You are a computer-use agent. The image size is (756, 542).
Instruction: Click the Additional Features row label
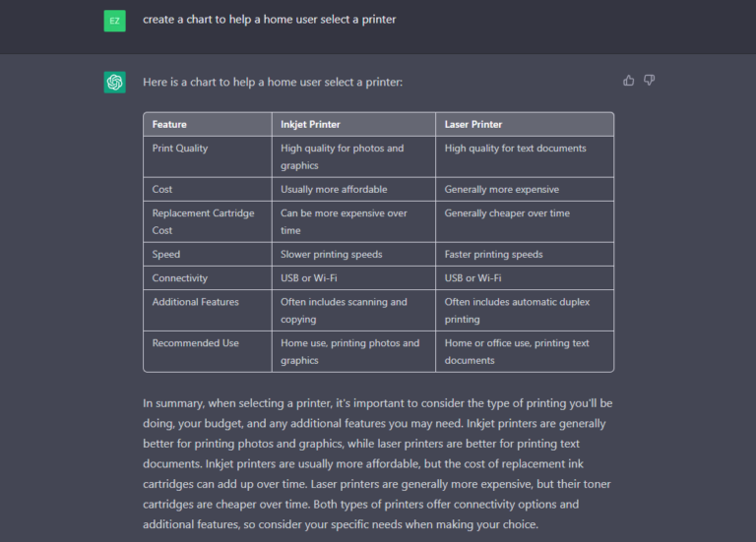click(x=195, y=302)
